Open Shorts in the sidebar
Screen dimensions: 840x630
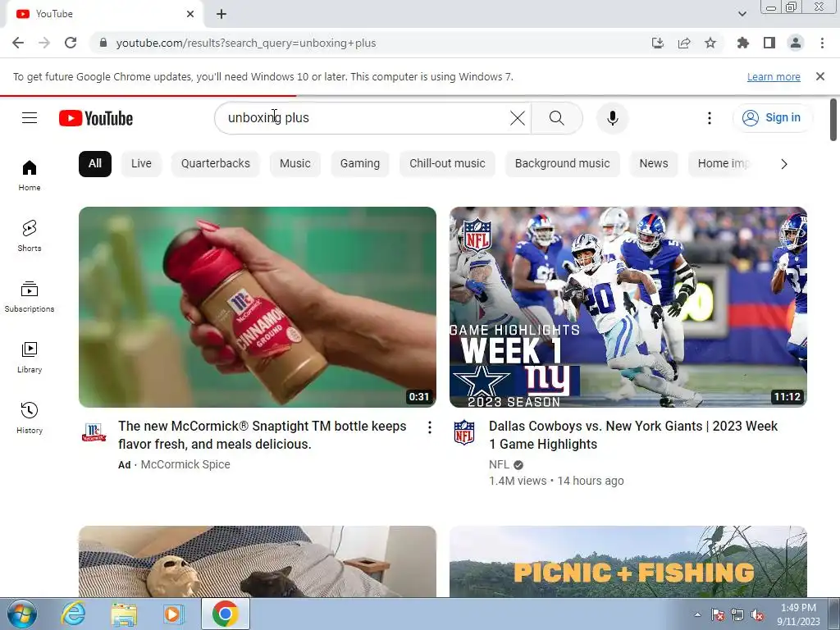coord(30,235)
